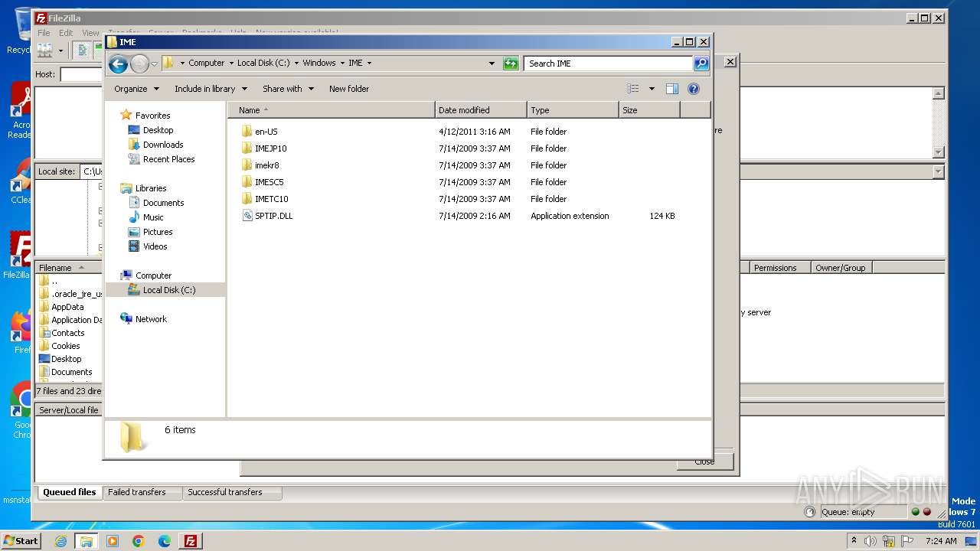Screen dimensions: 980x551
Task: Select Local Disk (C:) in navigation pane
Action: pos(168,290)
